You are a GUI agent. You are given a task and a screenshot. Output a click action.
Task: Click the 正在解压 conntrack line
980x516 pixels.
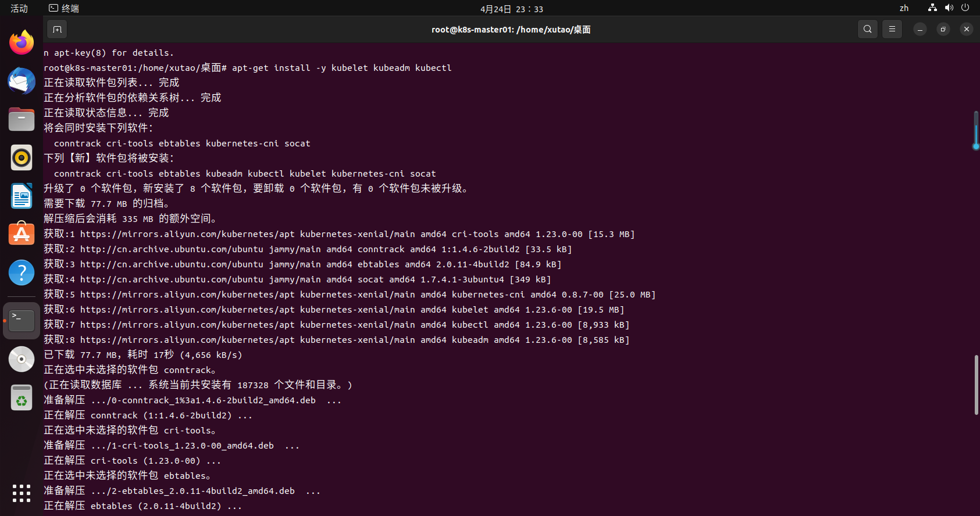pyautogui.click(x=148, y=415)
